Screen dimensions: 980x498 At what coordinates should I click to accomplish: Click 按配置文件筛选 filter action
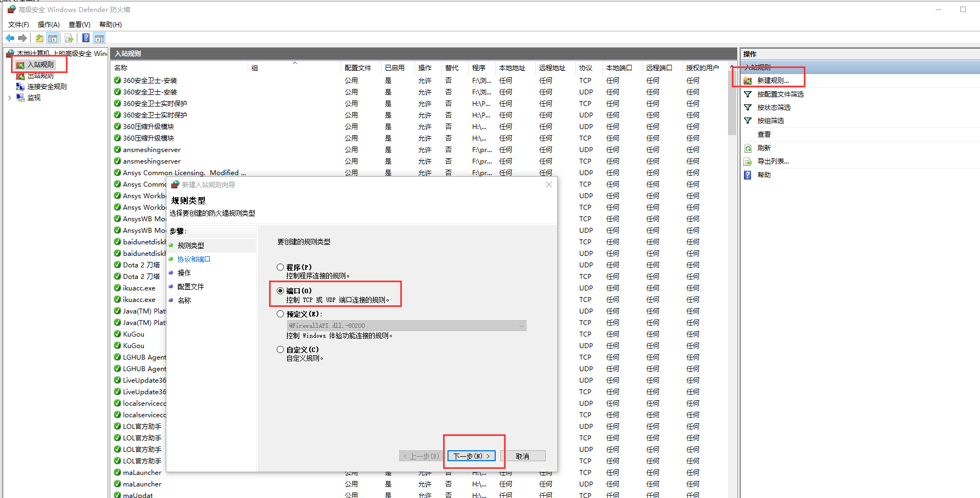coord(780,94)
